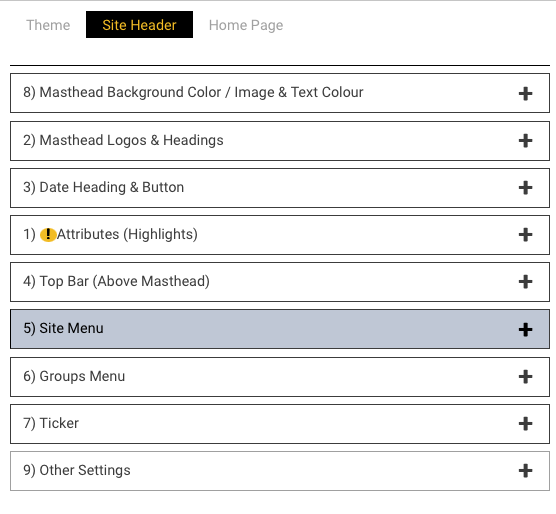The image size is (556, 514).
Task: Select the Site Header tab
Action: (139, 25)
